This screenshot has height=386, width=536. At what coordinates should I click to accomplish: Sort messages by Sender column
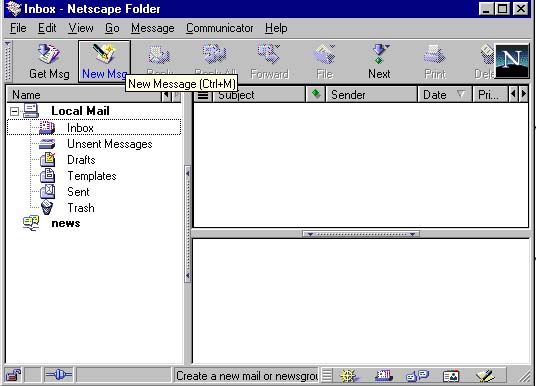[371, 95]
